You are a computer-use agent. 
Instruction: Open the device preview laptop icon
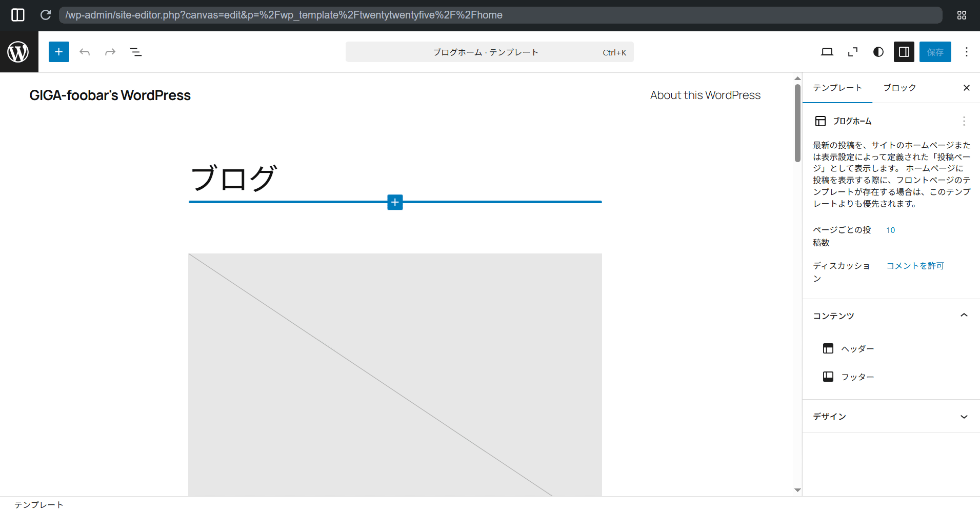(827, 52)
